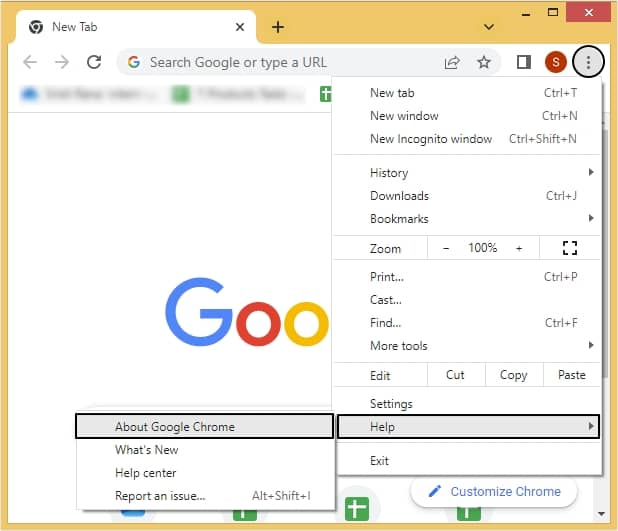Click the Customize Chrome button
Viewport: 618px width, 531px height.
(494, 492)
